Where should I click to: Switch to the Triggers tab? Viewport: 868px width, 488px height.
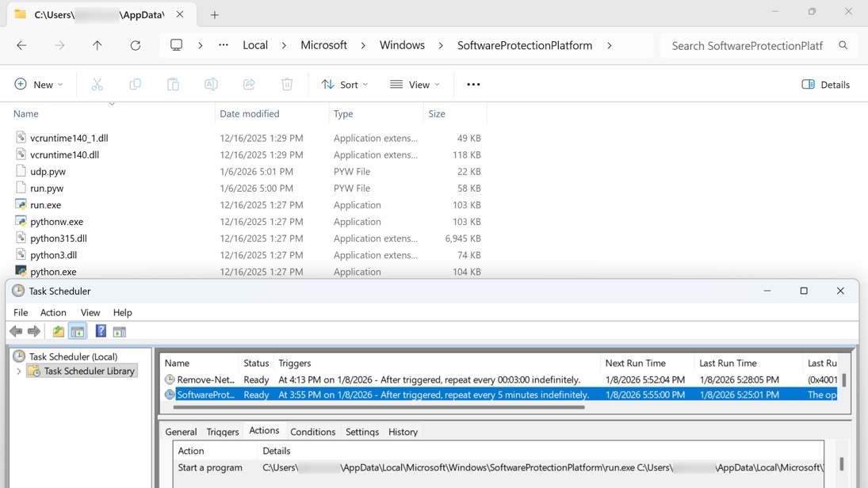coord(222,432)
